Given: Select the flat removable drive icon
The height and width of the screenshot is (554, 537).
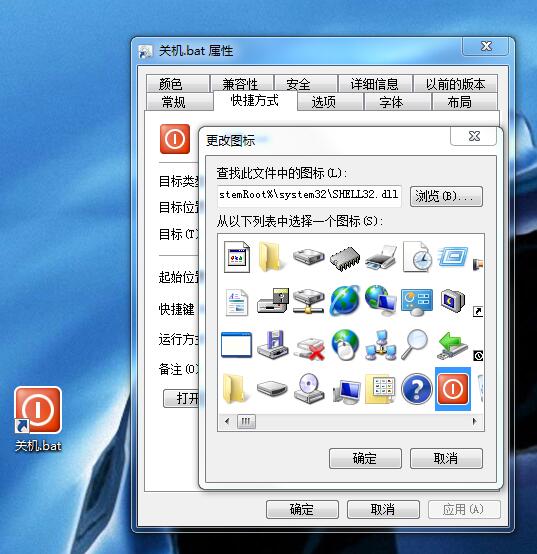Looking at the screenshot, I should click(x=272, y=388).
